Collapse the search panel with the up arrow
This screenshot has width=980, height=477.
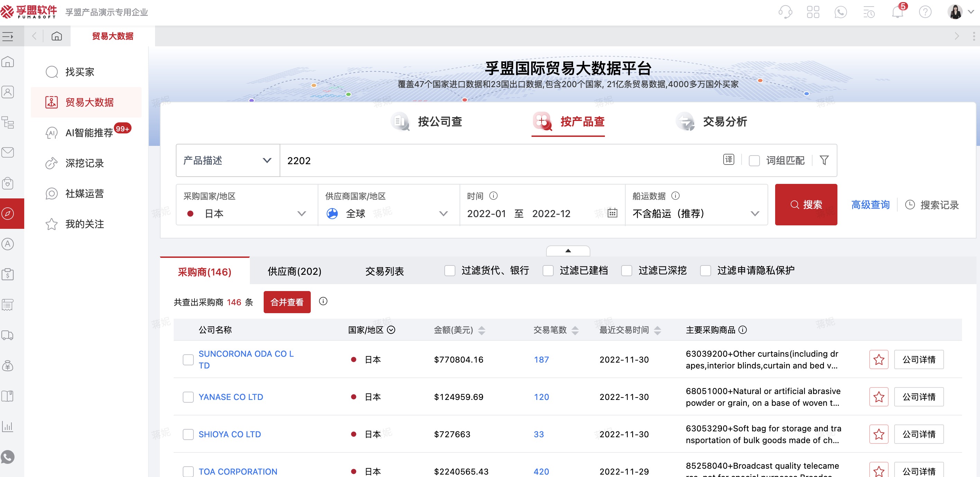pyautogui.click(x=568, y=251)
